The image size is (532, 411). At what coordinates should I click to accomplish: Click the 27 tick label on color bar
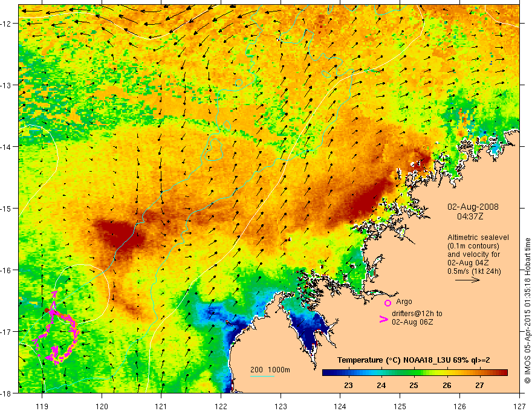[x=479, y=386]
